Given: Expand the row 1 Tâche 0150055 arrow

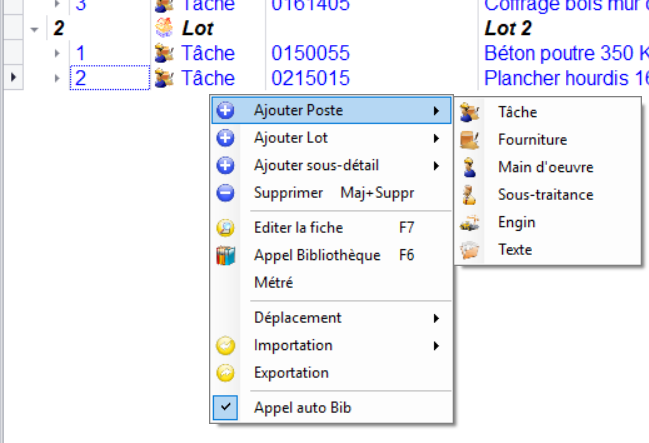Looking at the screenshot, I should pyautogui.click(x=57, y=53).
